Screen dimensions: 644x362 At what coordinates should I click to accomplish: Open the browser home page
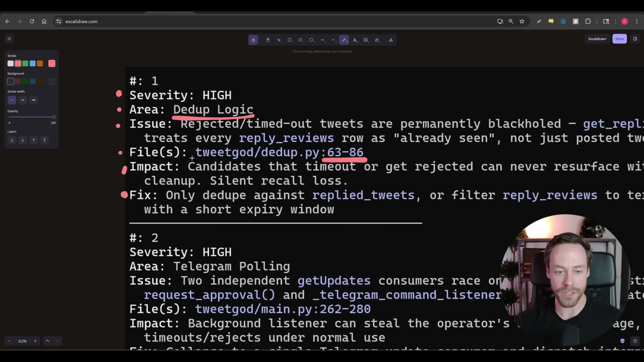(44, 21)
